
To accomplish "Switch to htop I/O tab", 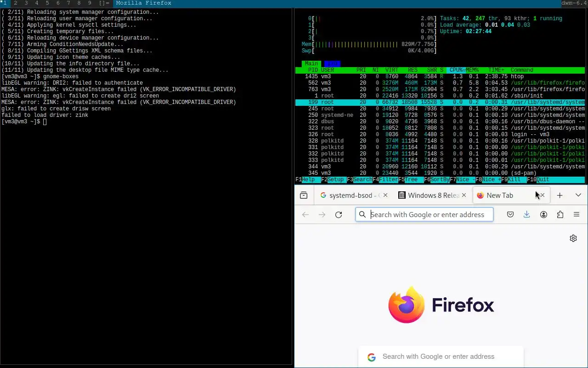I will (332, 63).
